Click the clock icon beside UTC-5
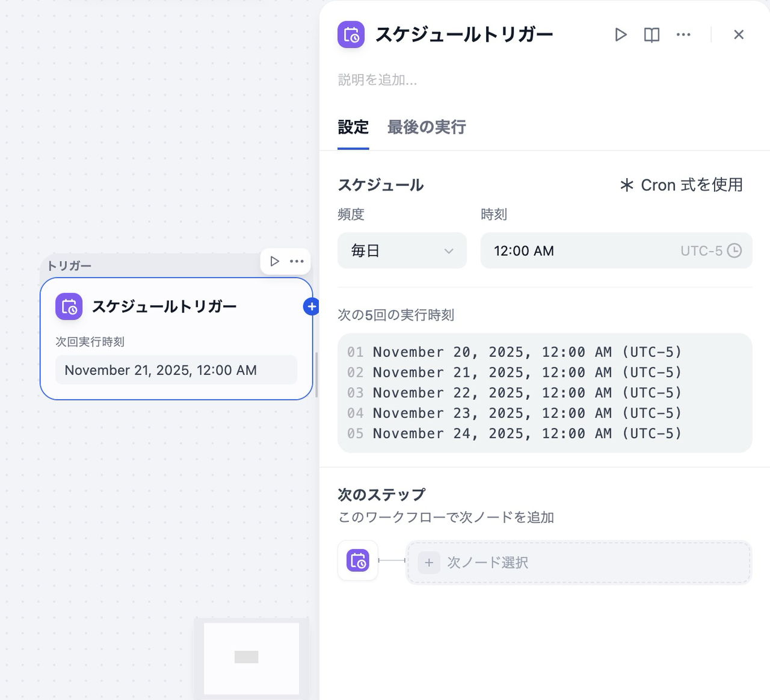The image size is (770, 700). (x=735, y=250)
